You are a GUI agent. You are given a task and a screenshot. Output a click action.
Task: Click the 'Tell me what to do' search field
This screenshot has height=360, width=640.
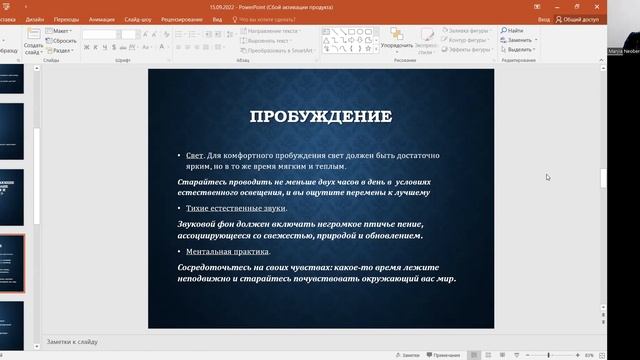(264, 19)
